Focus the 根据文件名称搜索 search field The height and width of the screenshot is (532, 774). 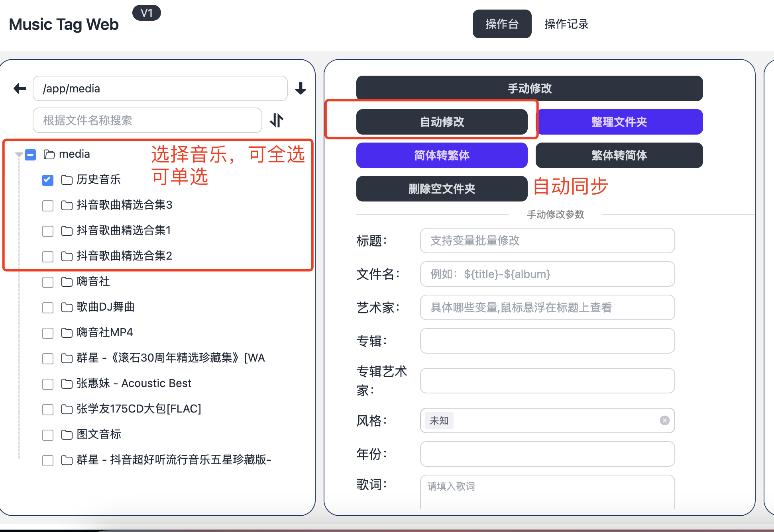coord(147,120)
